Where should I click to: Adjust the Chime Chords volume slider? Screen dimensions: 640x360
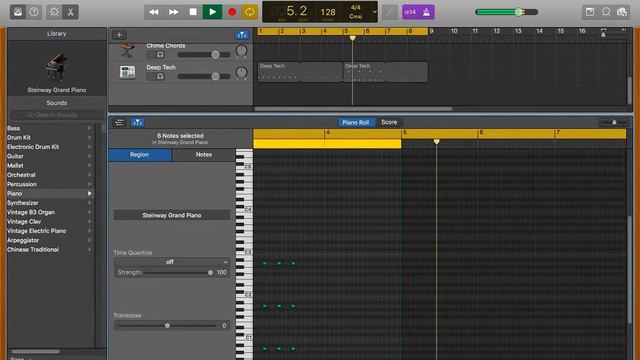pos(204,55)
